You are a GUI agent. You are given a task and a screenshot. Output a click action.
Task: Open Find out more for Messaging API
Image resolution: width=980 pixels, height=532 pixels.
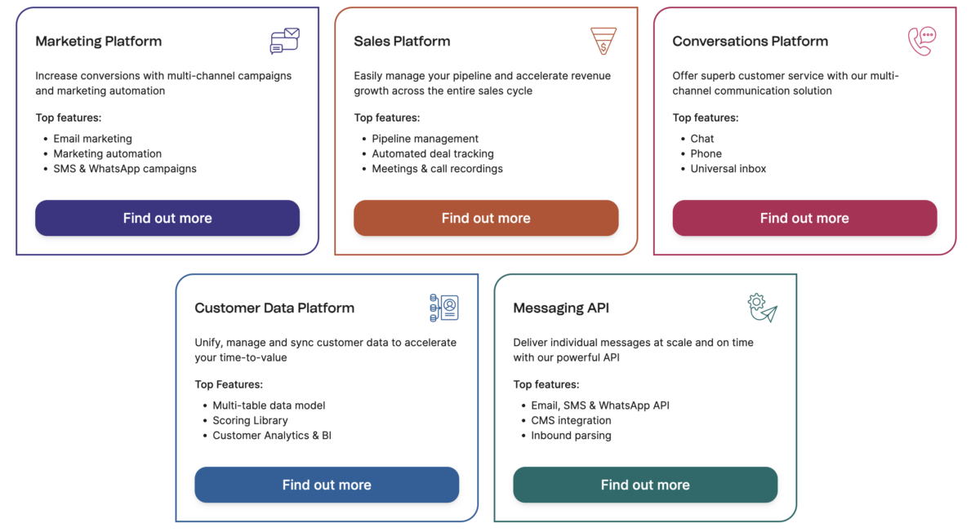(x=645, y=485)
